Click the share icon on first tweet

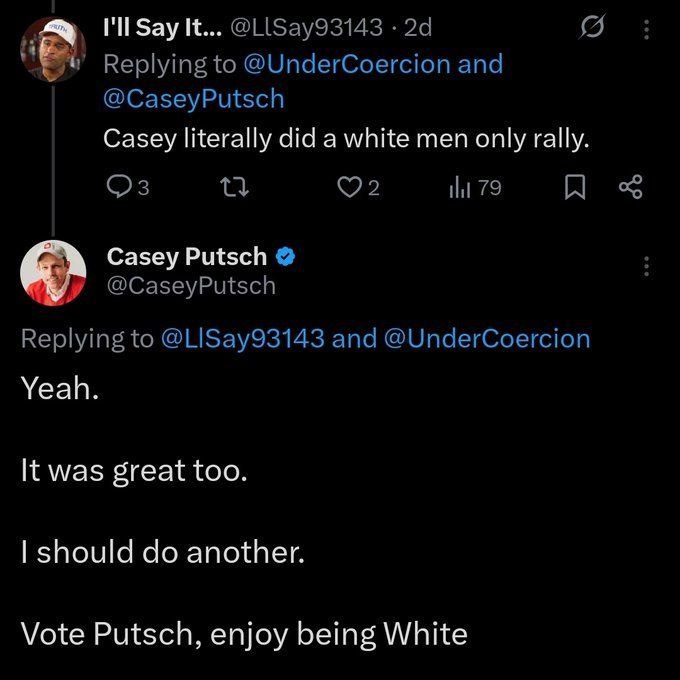(630, 187)
